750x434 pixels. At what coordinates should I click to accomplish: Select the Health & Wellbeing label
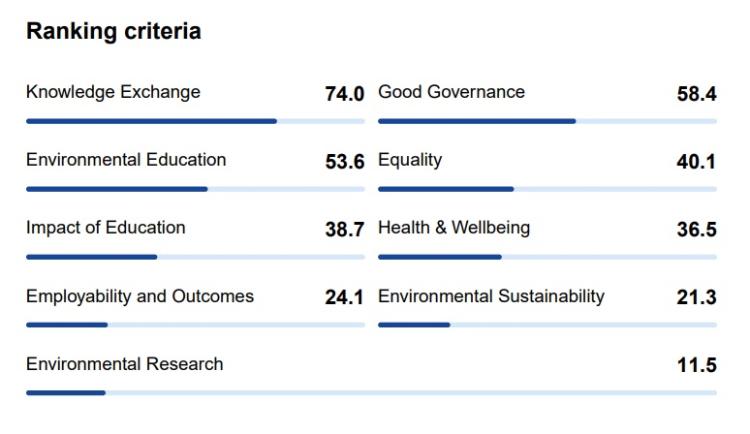pyautogui.click(x=454, y=228)
